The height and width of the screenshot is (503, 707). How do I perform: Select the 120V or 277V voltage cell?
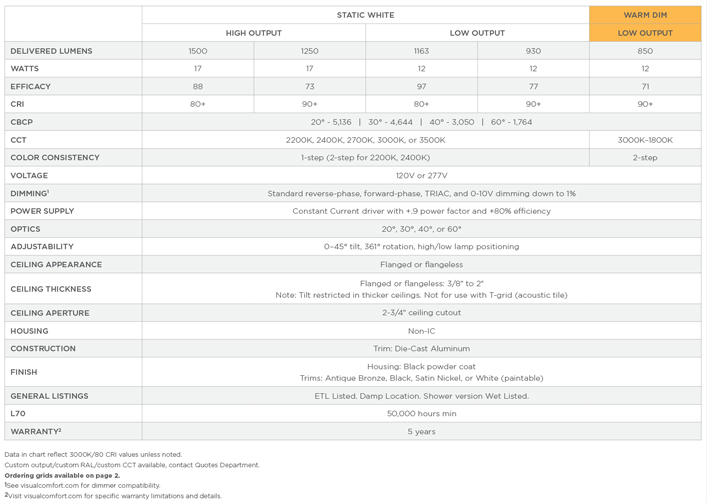coord(421,175)
